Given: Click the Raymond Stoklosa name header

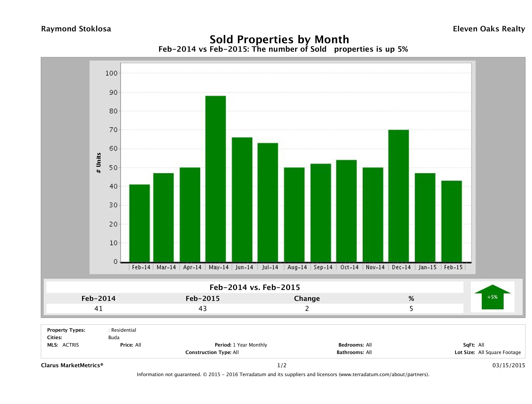Looking at the screenshot, I should pos(76,29).
